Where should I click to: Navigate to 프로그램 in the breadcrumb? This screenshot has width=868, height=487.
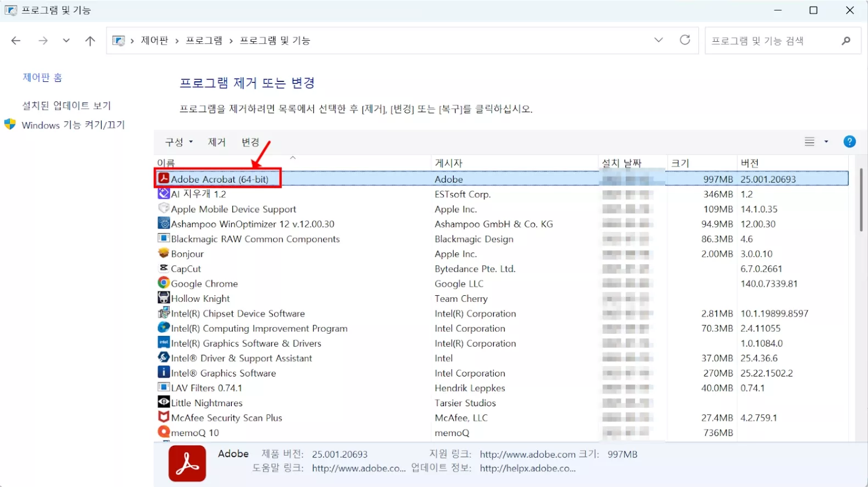click(x=204, y=41)
